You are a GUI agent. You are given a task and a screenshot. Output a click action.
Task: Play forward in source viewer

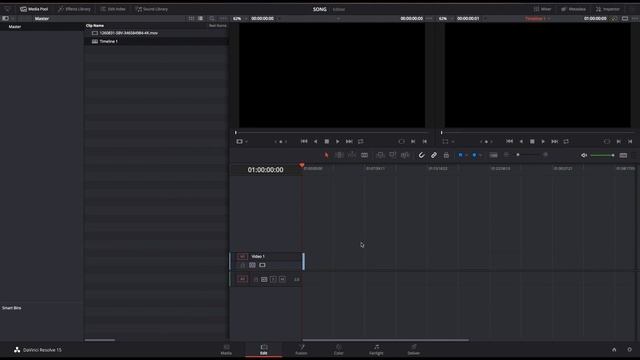(338, 141)
